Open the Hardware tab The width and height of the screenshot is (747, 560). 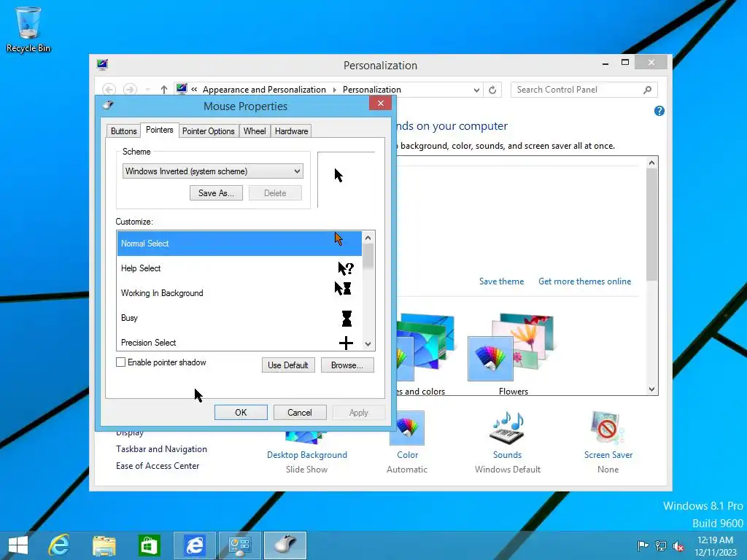pyautogui.click(x=292, y=131)
